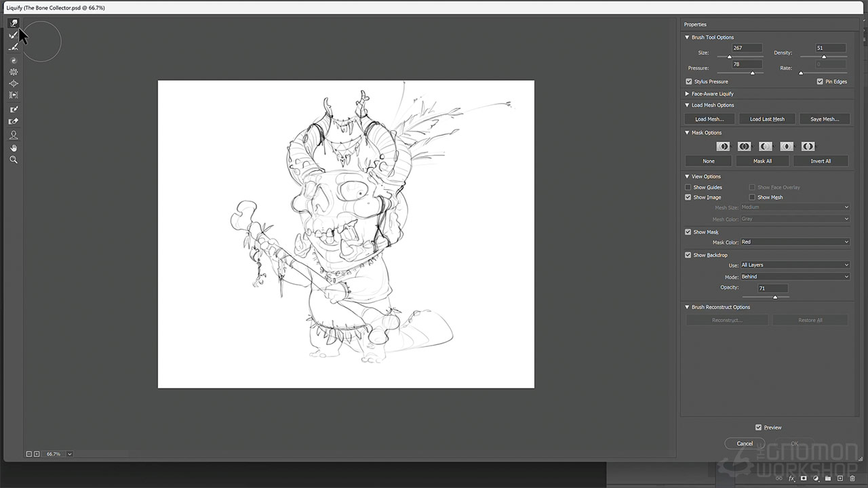Choose the Pucker tool
Image resolution: width=868 pixels, height=488 pixels.
click(x=14, y=72)
